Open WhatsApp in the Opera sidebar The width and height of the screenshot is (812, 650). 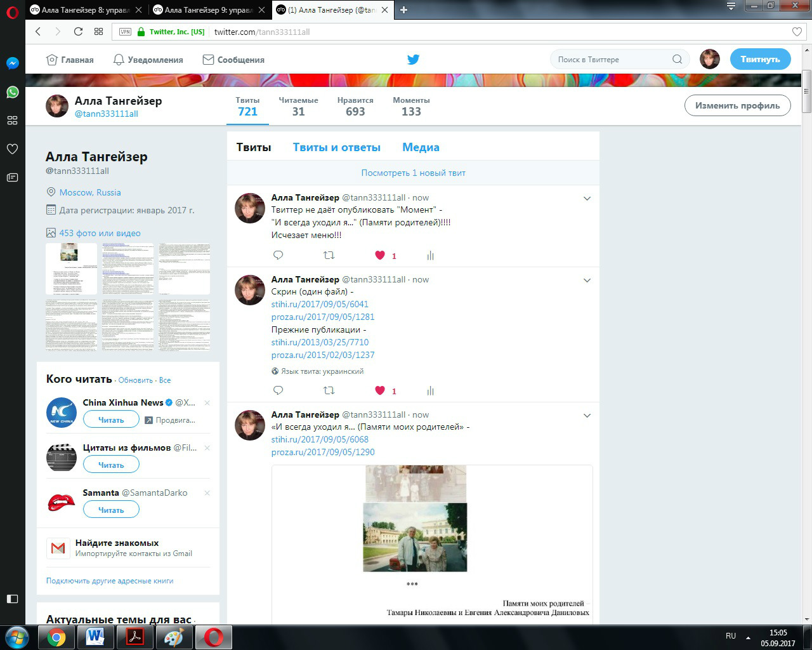(x=12, y=92)
